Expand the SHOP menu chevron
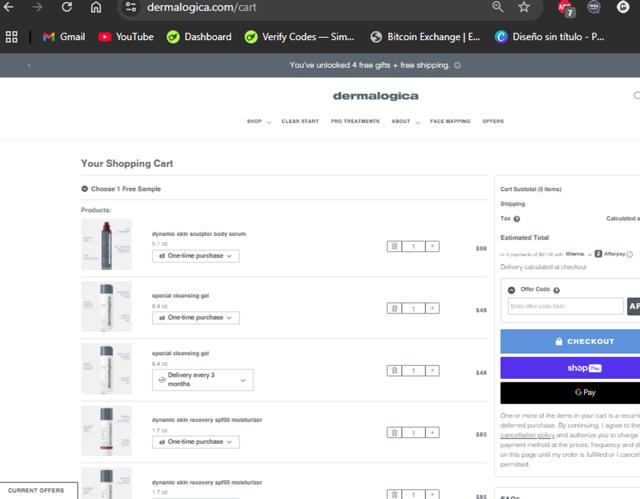Screen dimensions: 640x499 pyautogui.click(x=269, y=122)
